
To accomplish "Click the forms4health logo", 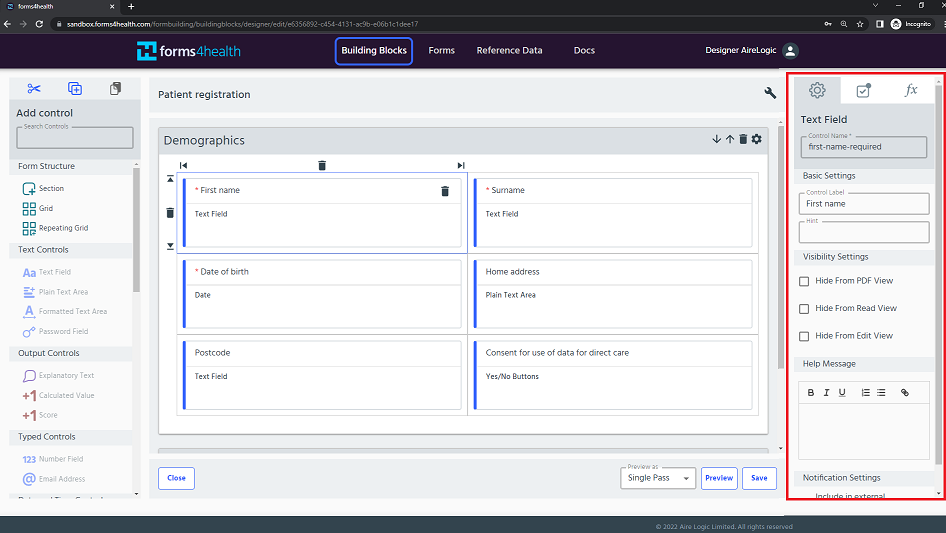I will (188, 51).
